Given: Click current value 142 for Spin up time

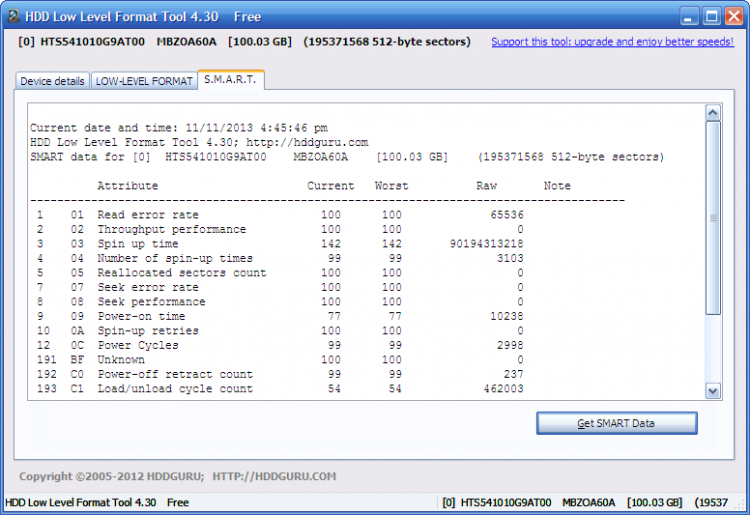Looking at the screenshot, I should coord(331,243).
